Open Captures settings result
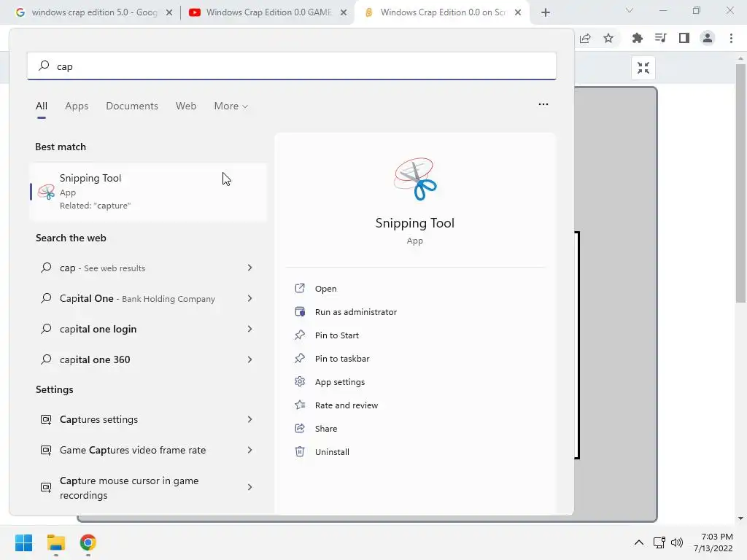747x560 pixels. (148, 419)
